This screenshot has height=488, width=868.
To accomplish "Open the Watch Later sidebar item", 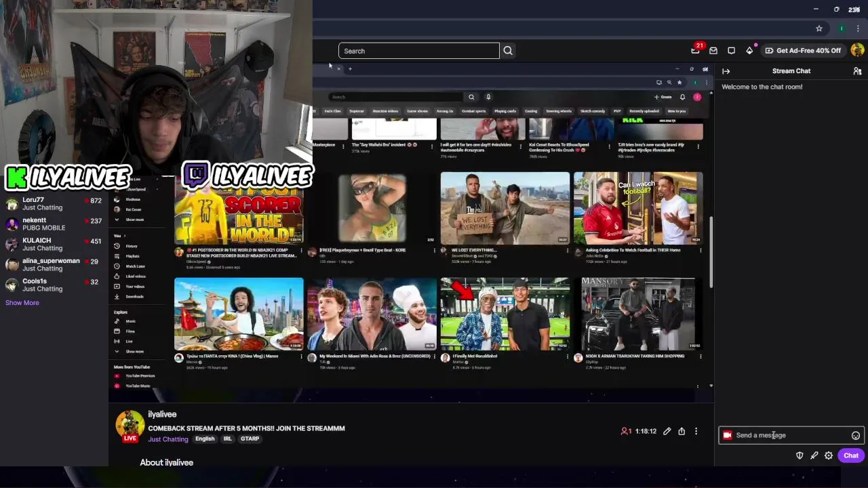I will [x=134, y=266].
